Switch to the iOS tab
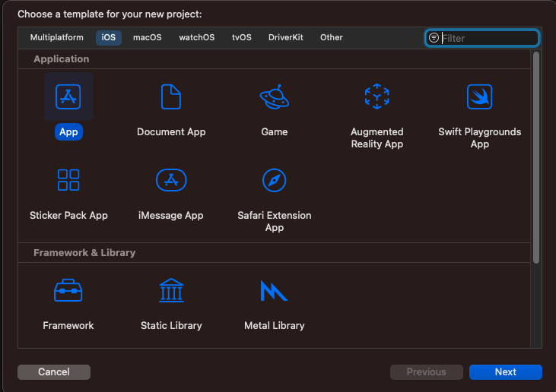556x392 pixels. [109, 37]
